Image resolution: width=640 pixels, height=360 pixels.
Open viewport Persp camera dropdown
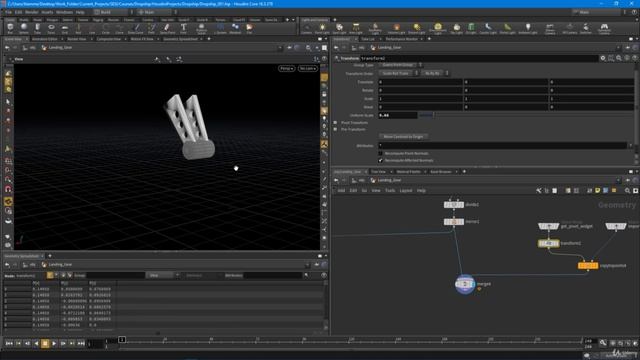(287, 69)
